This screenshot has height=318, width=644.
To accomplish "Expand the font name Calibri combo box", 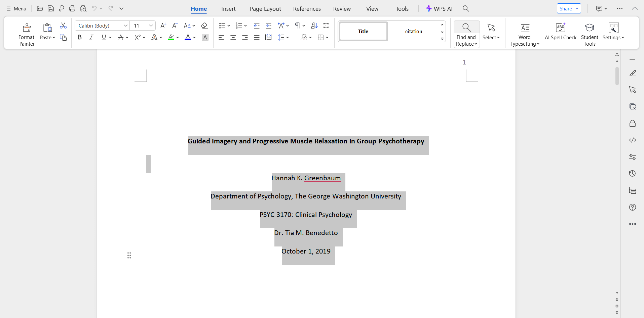I will click(x=125, y=25).
